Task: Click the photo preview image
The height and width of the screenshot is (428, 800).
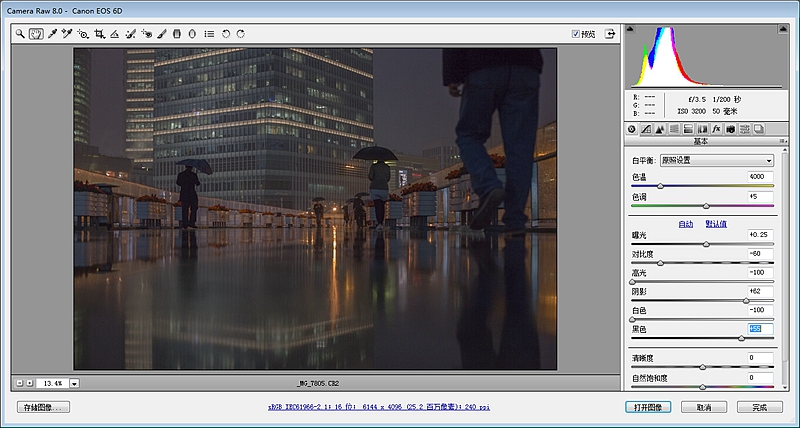Action: point(315,209)
